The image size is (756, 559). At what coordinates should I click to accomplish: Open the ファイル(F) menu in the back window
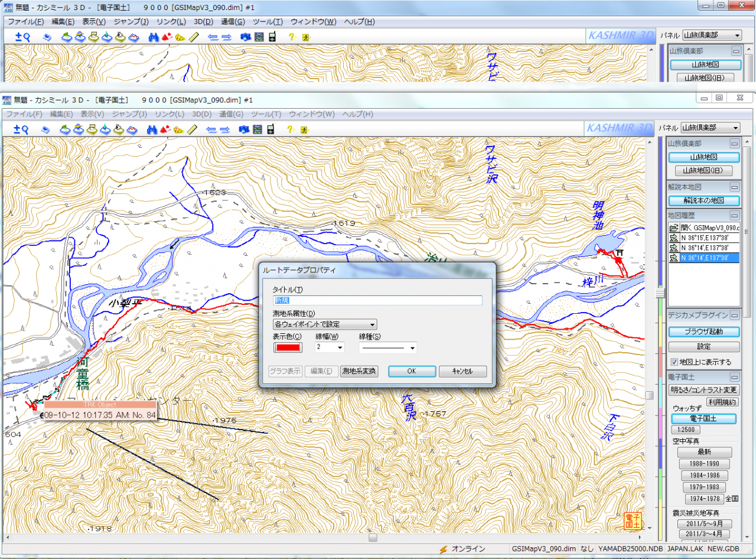26,22
